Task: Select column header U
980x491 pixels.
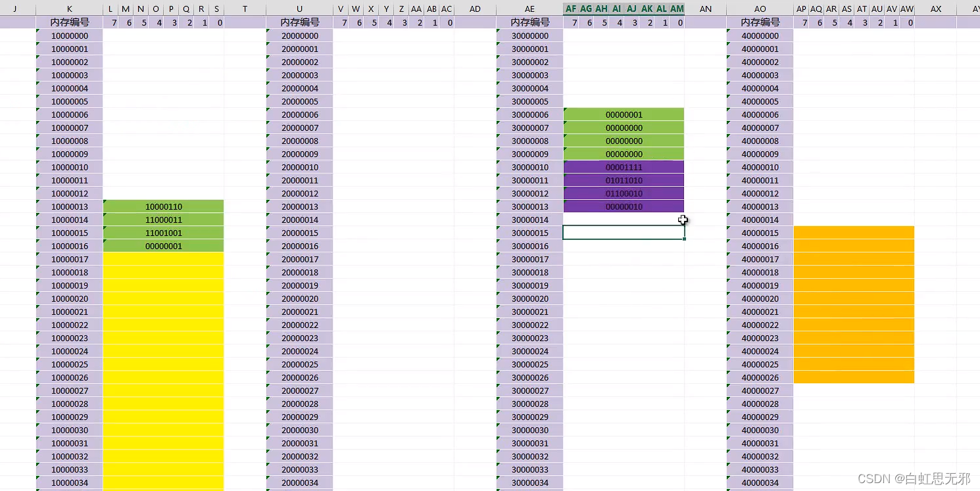Action: click(x=300, y=9)
